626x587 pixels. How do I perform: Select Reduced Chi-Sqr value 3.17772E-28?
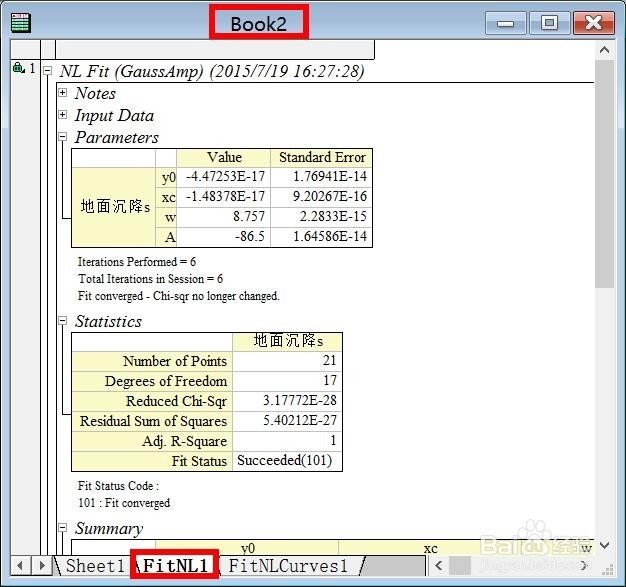coord(287,401)
